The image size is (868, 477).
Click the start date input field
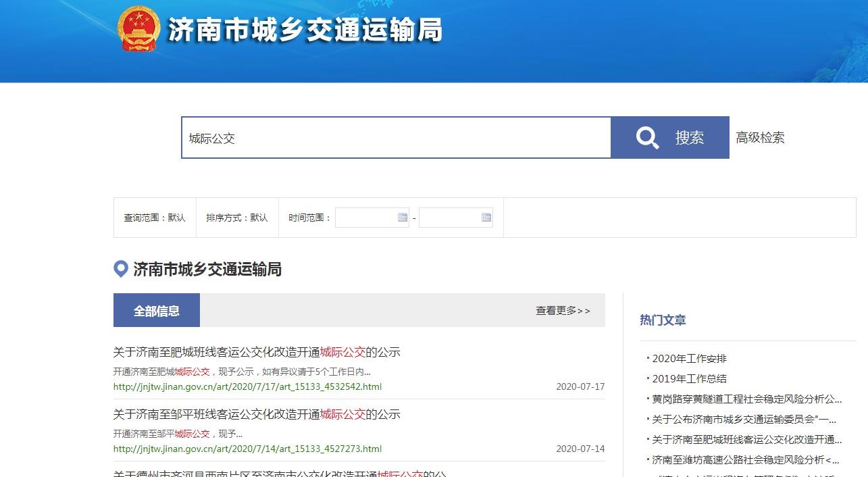pos(366,218)
